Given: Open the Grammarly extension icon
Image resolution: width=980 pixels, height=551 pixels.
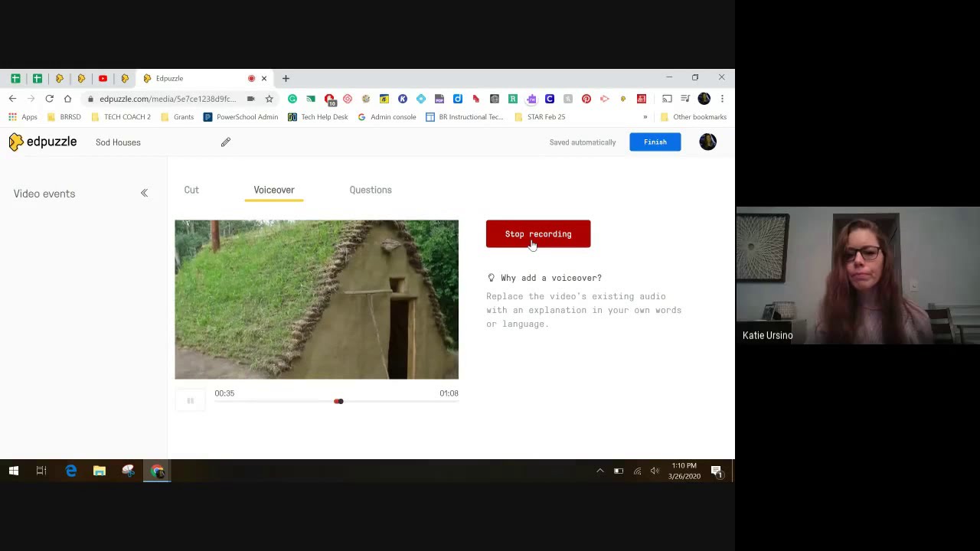Looking at the screenshot, I should pos(292,99).
